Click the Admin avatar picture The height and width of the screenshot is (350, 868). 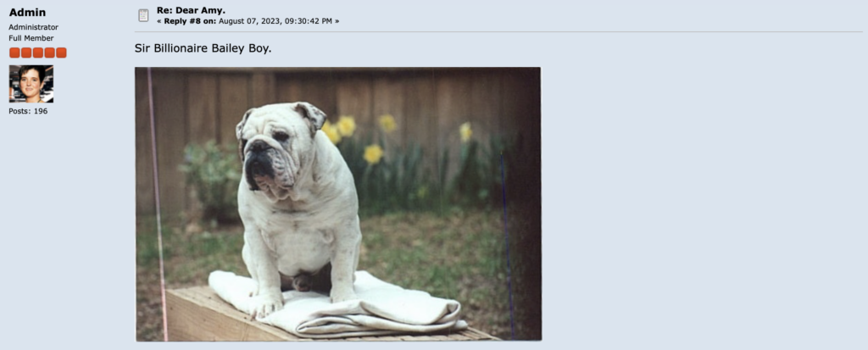pos(31,84)
